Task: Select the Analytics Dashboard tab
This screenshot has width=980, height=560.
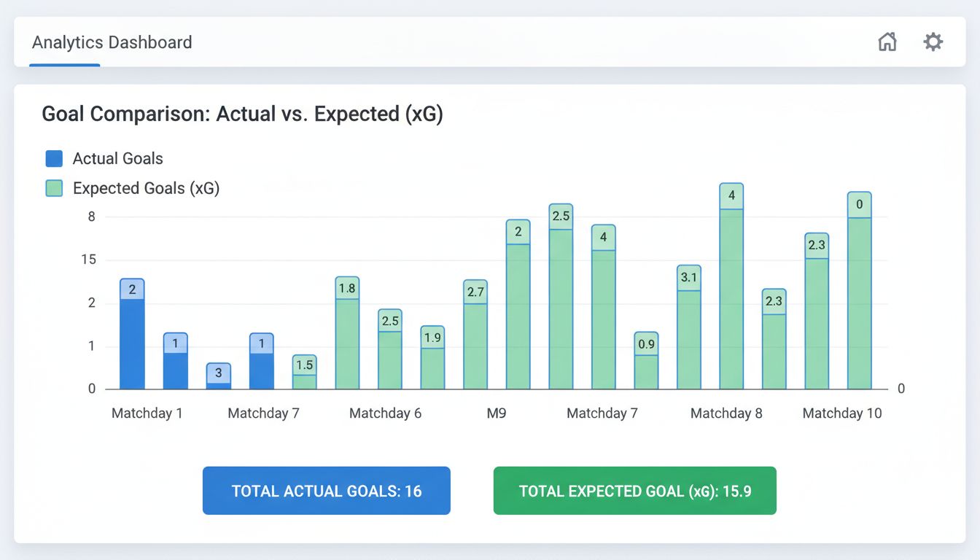Action: (x=112, y=42)
